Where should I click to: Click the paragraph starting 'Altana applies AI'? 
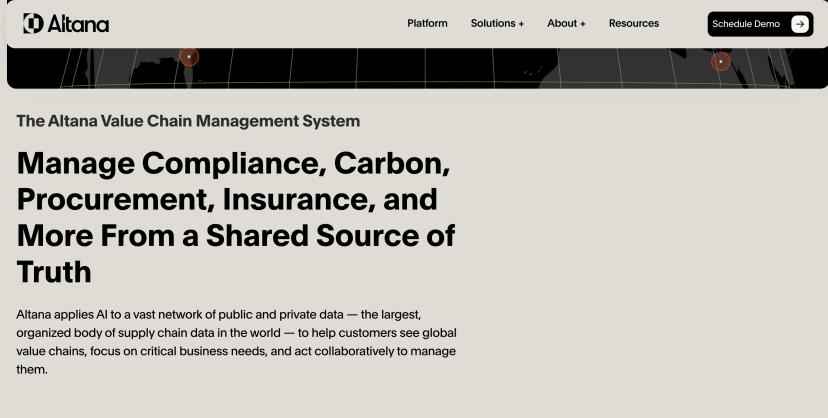click(236, 341)
